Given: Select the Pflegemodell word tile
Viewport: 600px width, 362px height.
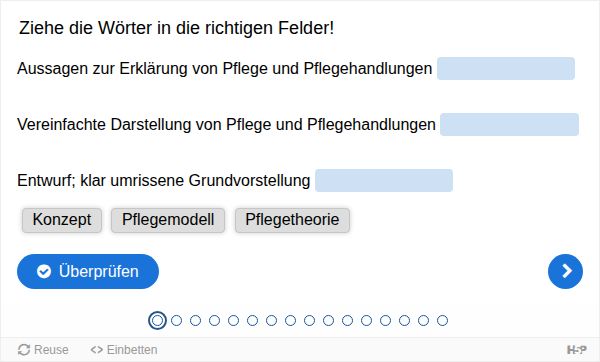Looking at the screenshot, I should pyautogui.click(x=168, y=220).
